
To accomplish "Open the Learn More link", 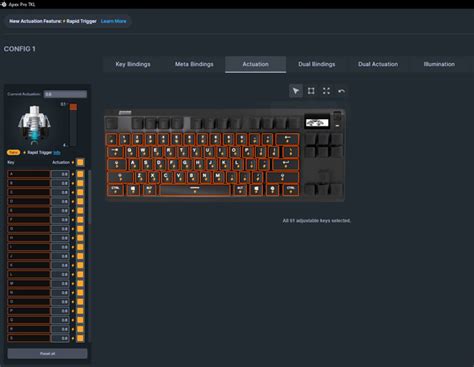I will pos(113,21).
